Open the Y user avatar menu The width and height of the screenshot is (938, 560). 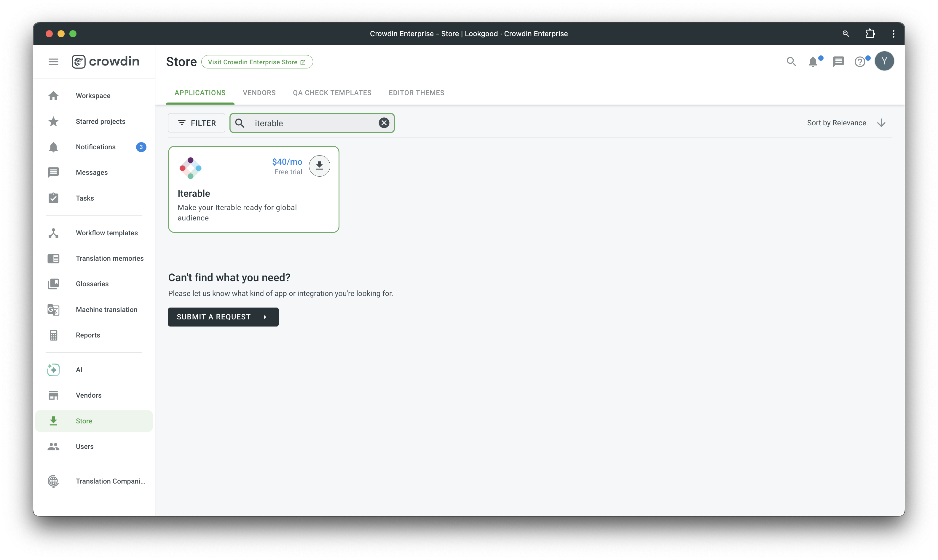[x=884, y=61]
